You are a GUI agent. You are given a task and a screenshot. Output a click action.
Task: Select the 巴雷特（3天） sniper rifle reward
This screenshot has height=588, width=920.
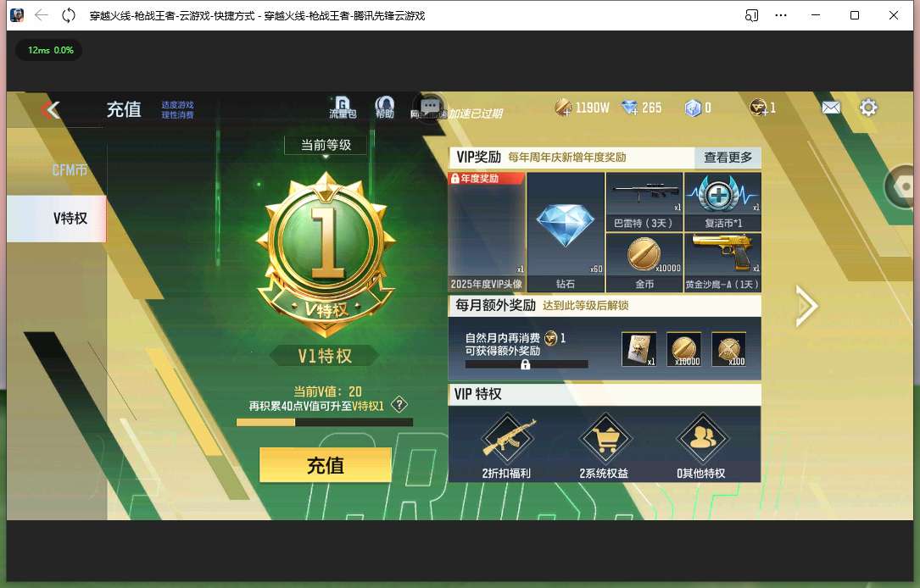tap(644, 202)
